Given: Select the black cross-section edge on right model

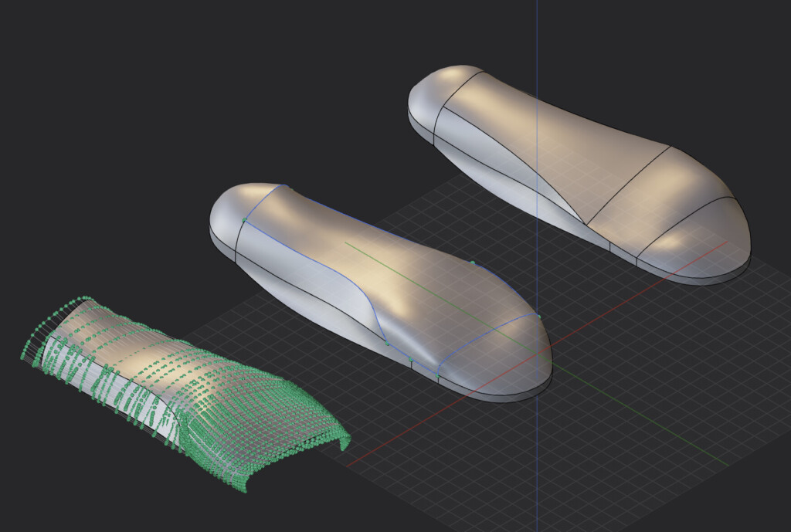Looking at the screenshot, I should pyautogui.click(x=628, y=185).
